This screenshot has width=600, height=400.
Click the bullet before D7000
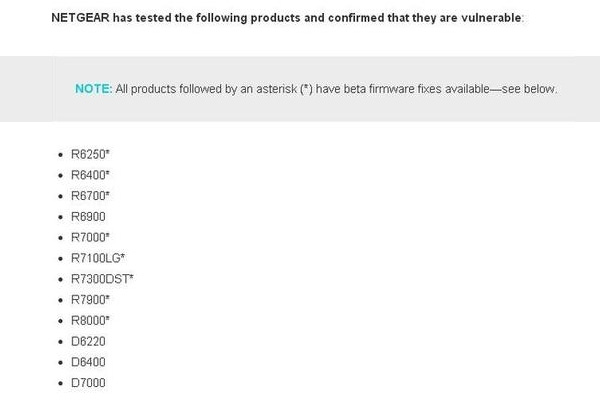[x=60, y=383]
